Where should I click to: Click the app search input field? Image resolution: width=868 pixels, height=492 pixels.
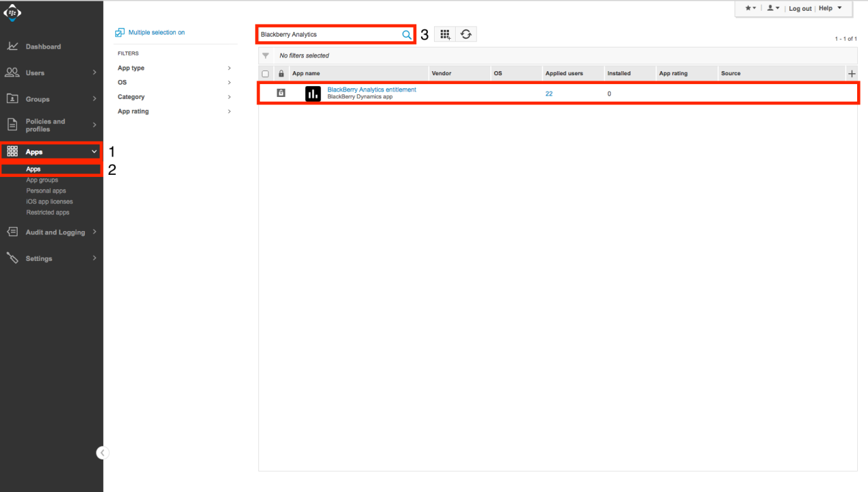pos(330,35)
